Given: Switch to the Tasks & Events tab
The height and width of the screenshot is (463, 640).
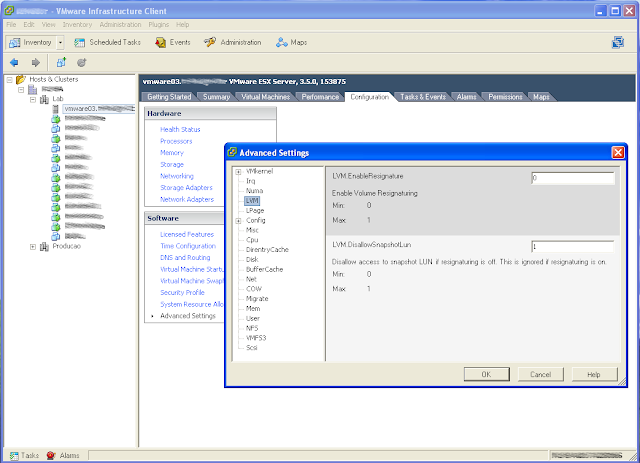Looking at the screenshot, I should click(x=423, y=97).
